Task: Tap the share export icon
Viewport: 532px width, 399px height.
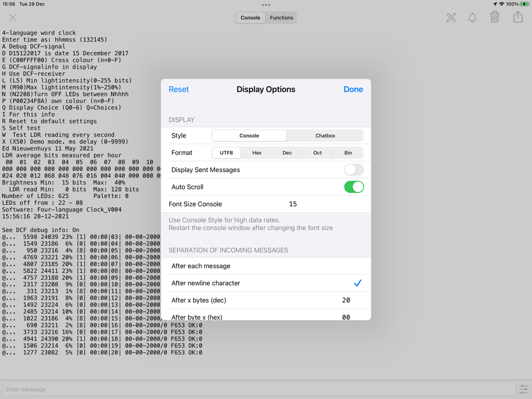Action: coord(518,17)
